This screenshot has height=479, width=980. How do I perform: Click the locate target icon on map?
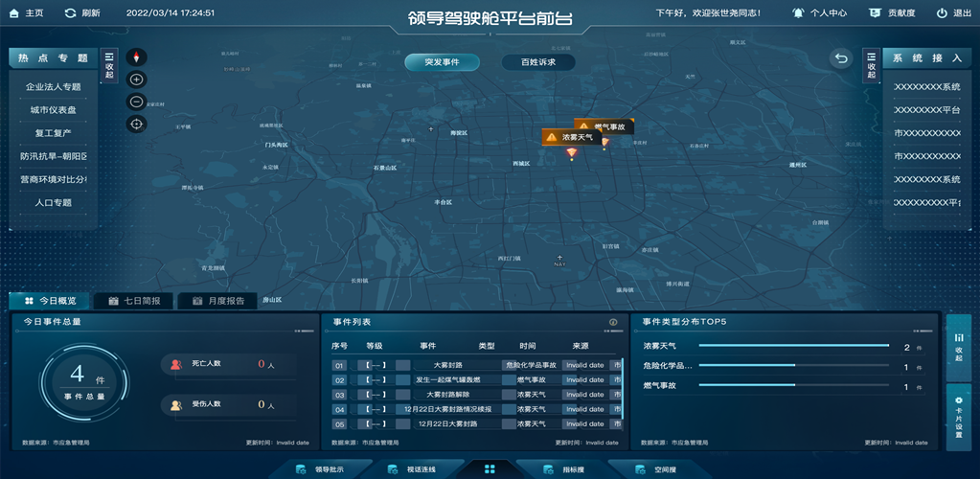[x=136, y=124]
